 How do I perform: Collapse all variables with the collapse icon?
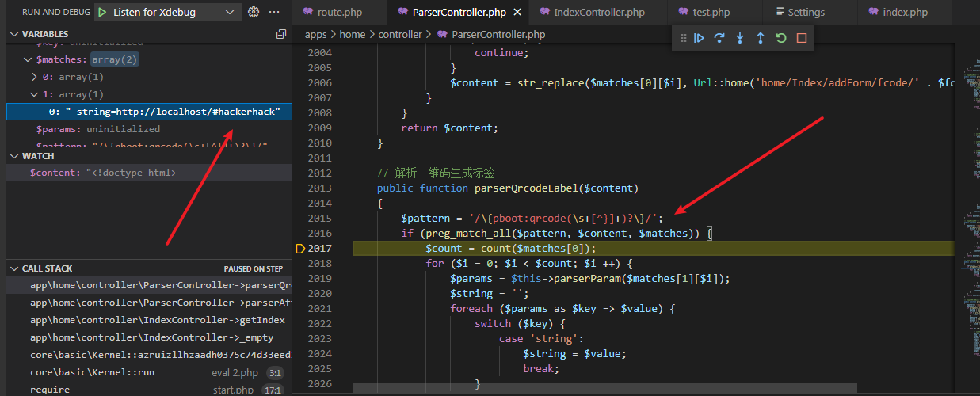click(280, 34)
